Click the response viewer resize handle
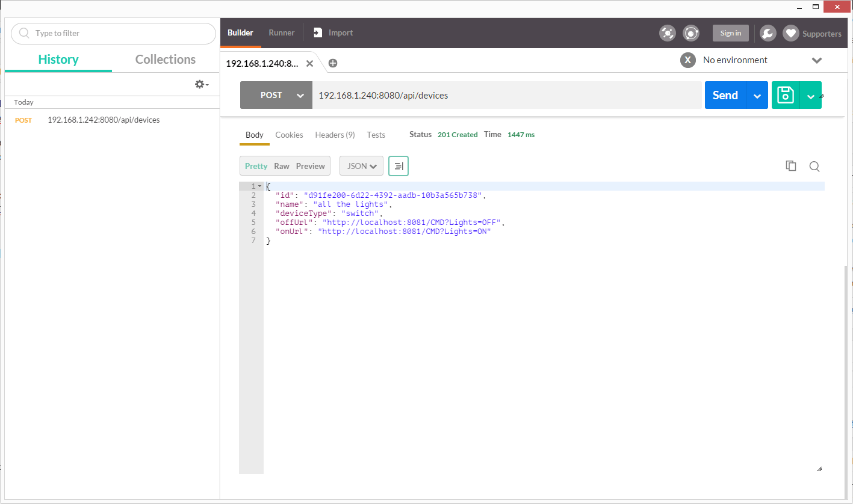 click(x=819, y=469)
